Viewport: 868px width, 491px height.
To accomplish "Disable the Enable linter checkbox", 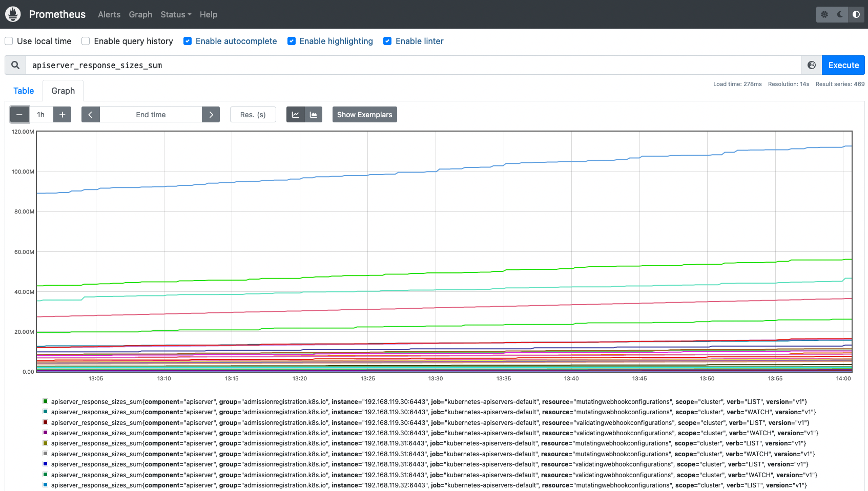I will (387, 41).
